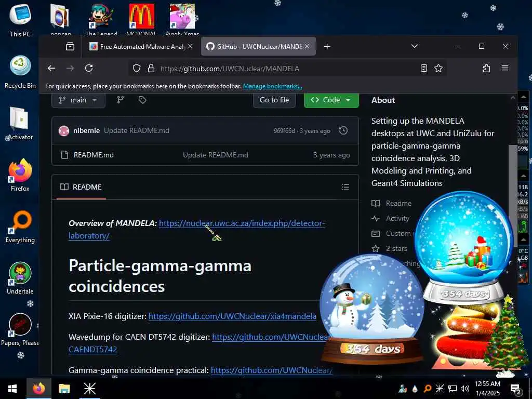Viewport: 532px width, 399px height.
Task: Click Firefox taskbar button
Action: click(38, 389)
